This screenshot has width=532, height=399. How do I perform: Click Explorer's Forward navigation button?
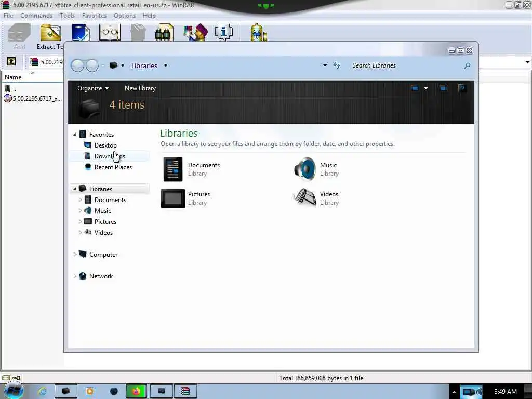tap(92, 65)
